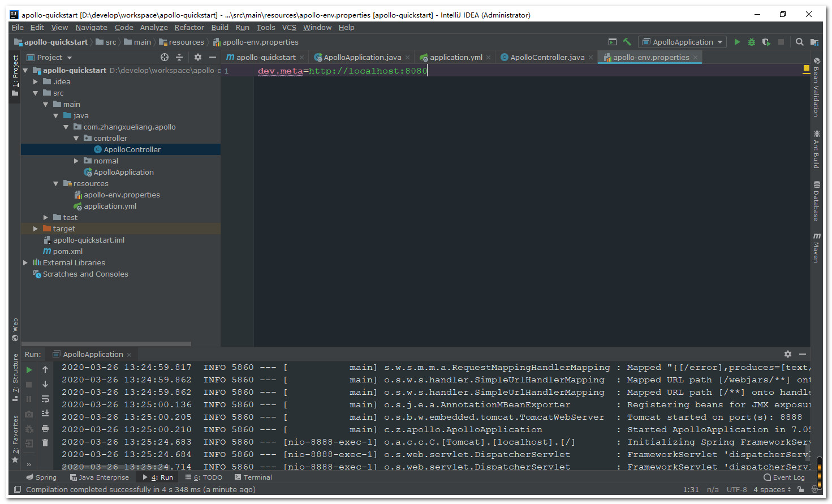Viewport: 832px width, 504px height.
Task: Build project with the green hammer icon
Action: click(627, 42)
